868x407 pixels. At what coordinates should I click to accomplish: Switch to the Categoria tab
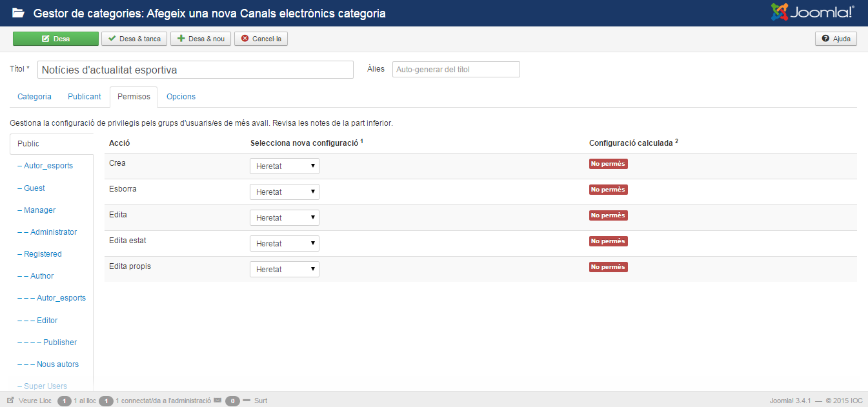[x=34, y=97]
